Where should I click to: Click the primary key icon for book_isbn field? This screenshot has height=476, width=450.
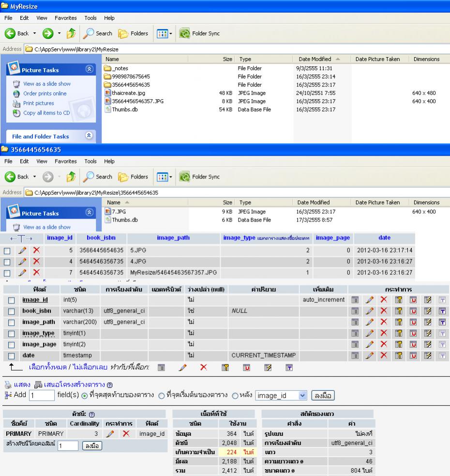[x=399, y=311]
